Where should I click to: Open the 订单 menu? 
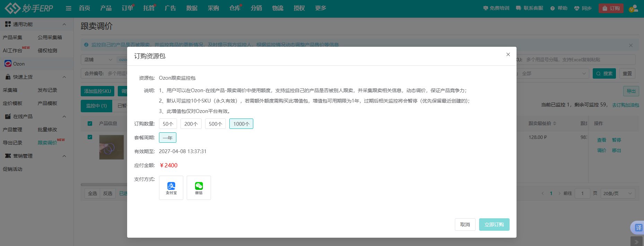(x=127, y=8)
